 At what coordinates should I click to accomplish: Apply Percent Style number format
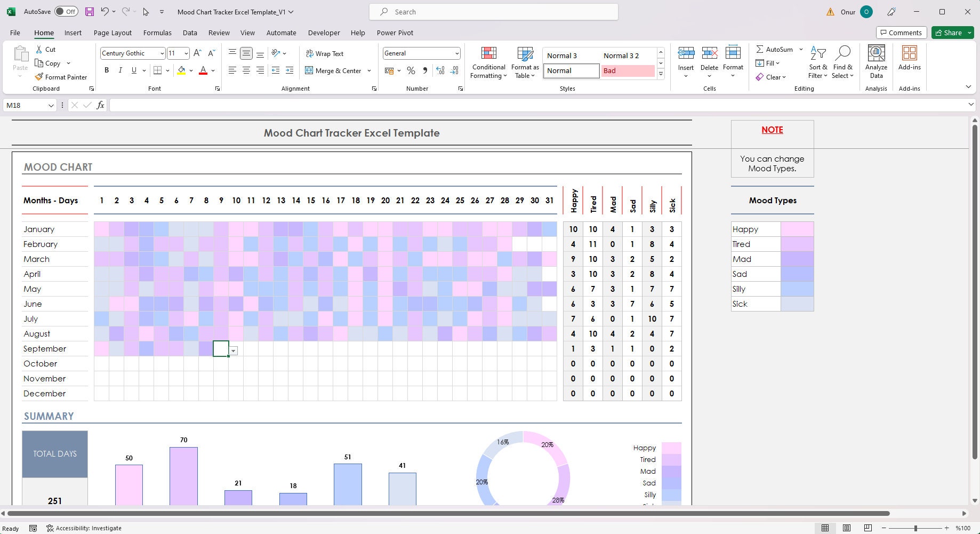pyautogui.click(x=411, y=70)
